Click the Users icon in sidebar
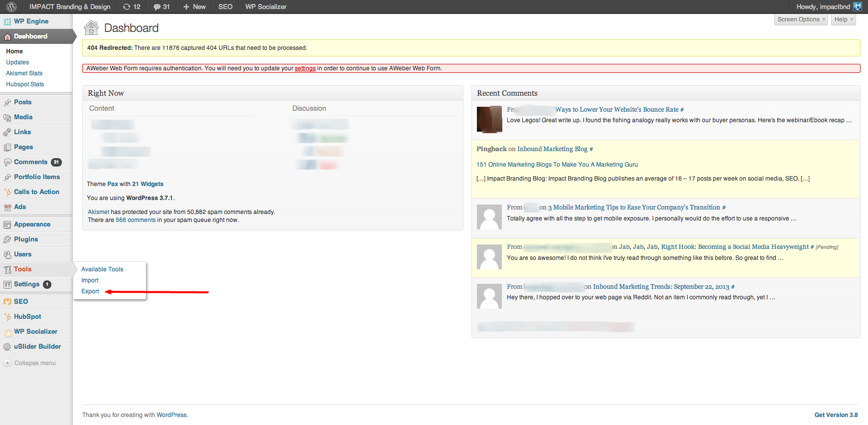Image resolution: width=868 pixels, height=425 pixels. 7,254
